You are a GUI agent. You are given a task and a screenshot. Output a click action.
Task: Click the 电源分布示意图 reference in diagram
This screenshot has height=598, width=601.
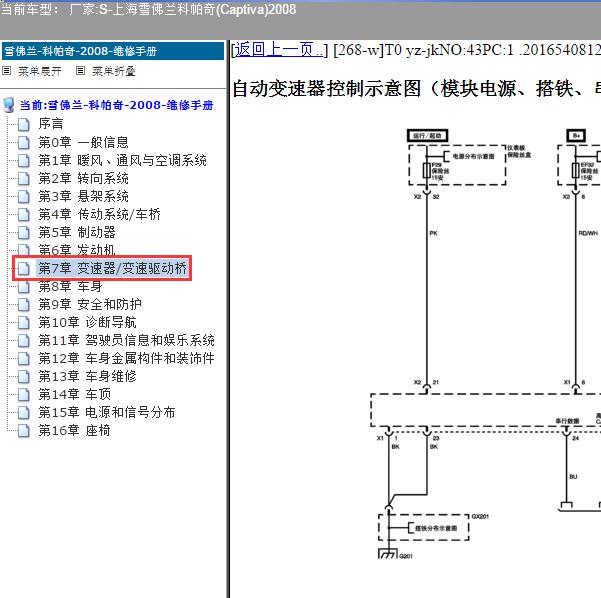click(x=473, y=156)
